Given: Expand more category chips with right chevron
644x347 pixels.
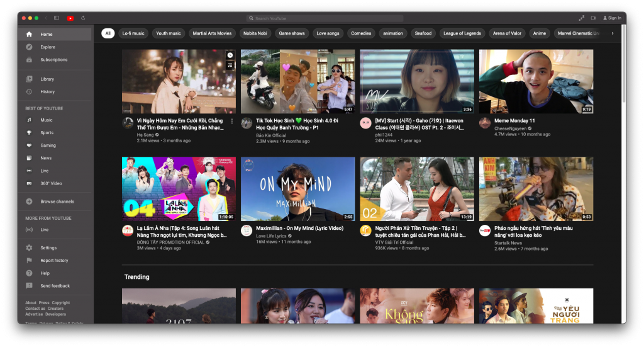Looking at the screenshot, I should pyautogui.click(x=613, y=33).
